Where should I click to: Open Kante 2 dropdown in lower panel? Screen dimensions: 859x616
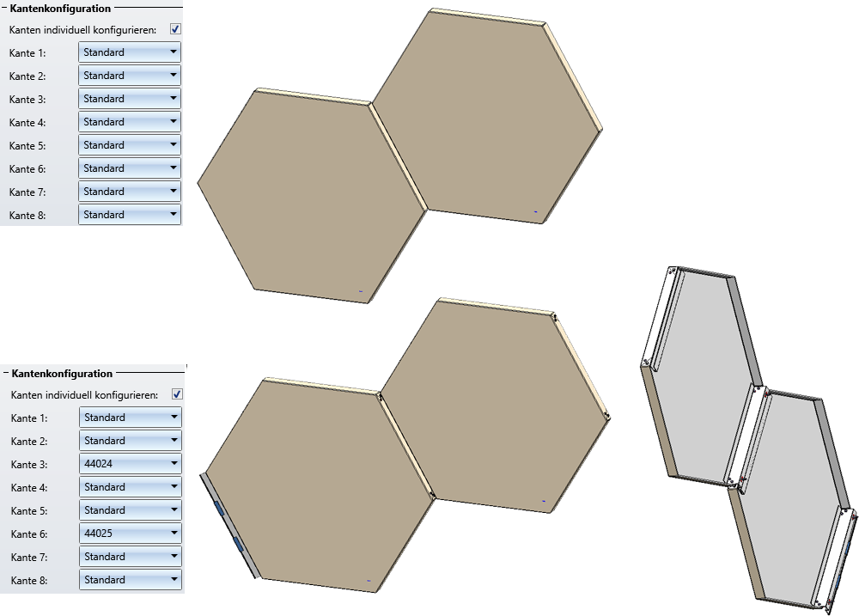click(131, 441)
